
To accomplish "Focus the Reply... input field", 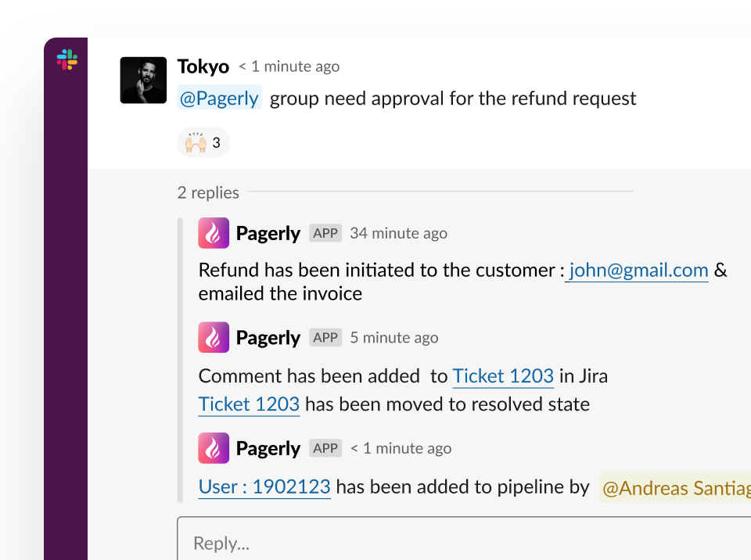I will click(x=464, y=538).
